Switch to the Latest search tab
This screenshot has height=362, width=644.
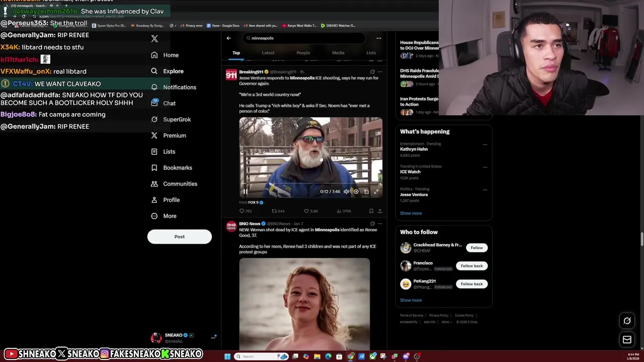(x=268, y=53)
